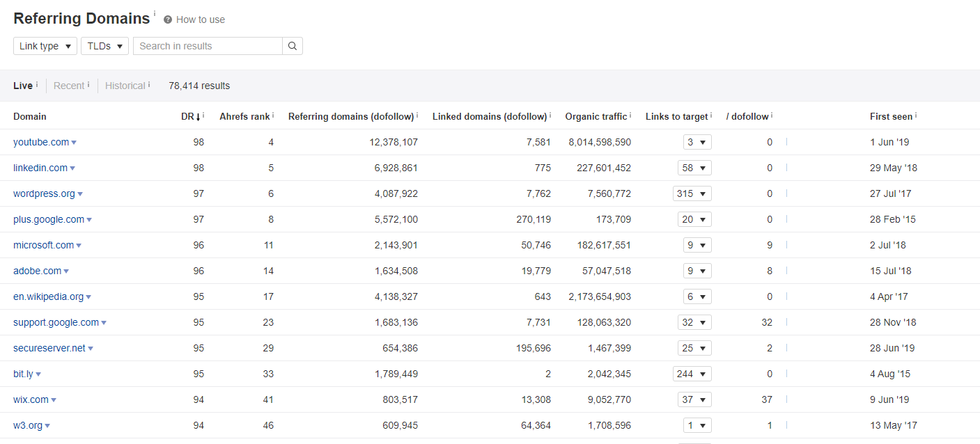
Task: Open the secureserver.net domain link
Action: (x=49, y=348)
